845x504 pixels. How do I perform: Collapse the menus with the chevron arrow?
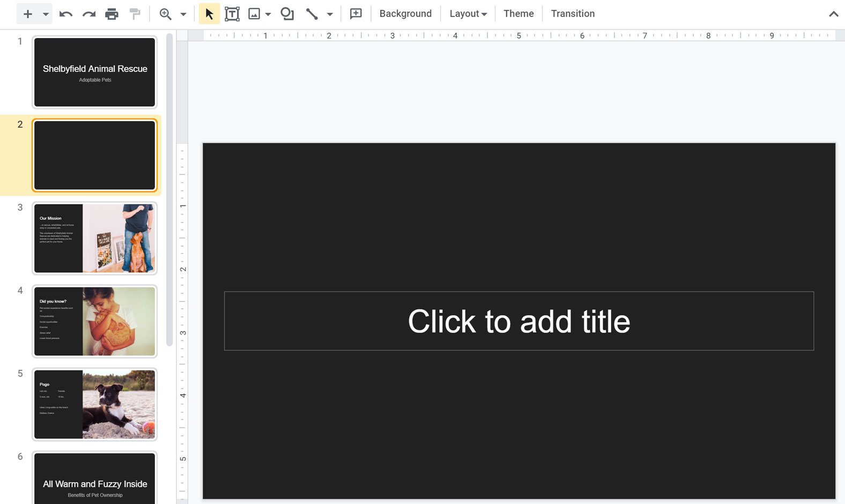point(833,14)
